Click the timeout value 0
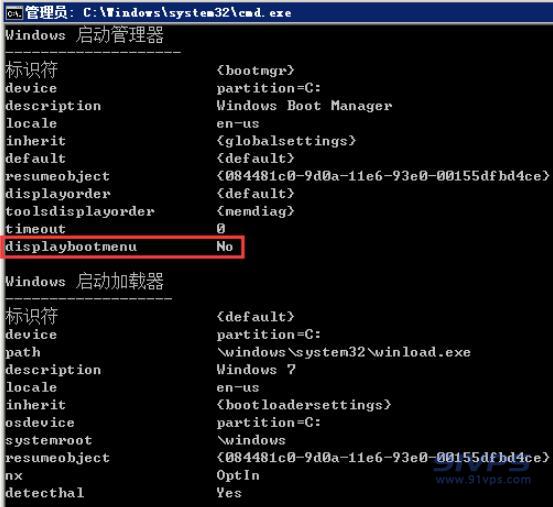The image size is (553, 507). pos(221,229)
